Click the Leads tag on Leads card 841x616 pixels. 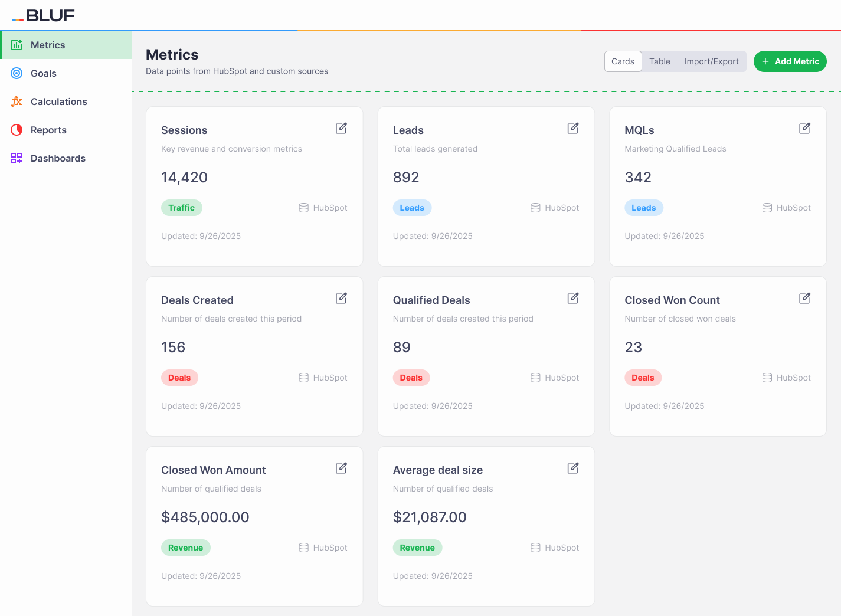[x=412, y=208]
